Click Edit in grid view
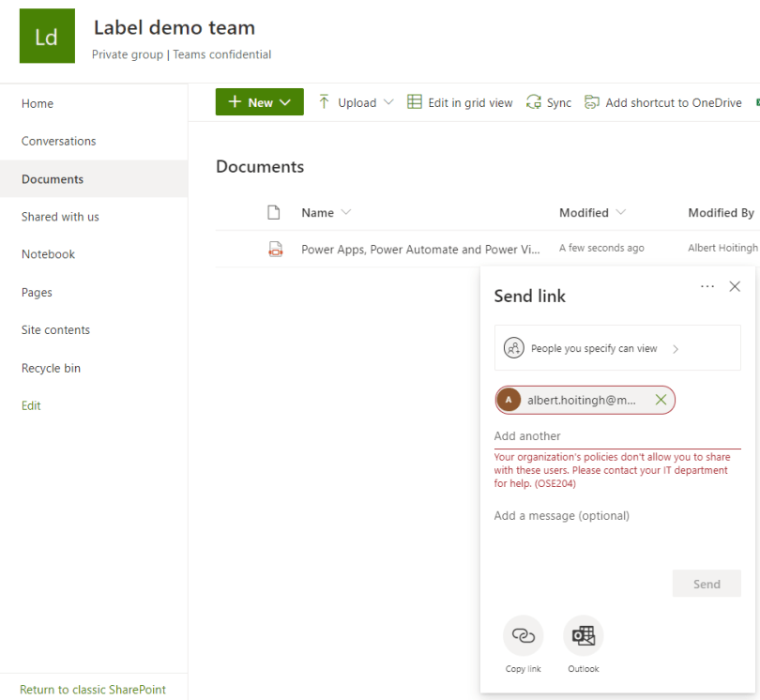Image resolution: width=760 pixels, height=700 pixels. 460,102
